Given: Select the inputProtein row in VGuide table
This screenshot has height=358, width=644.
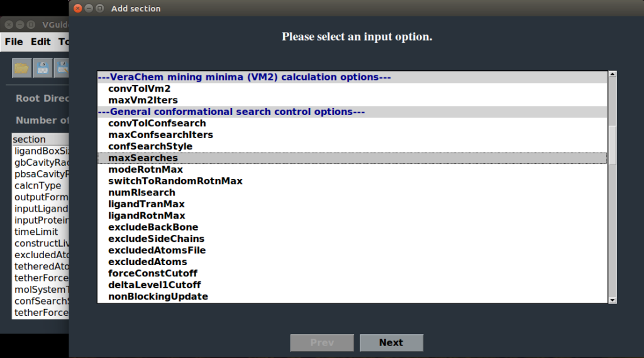Looking at the screenshot, I should coord(41,220).
